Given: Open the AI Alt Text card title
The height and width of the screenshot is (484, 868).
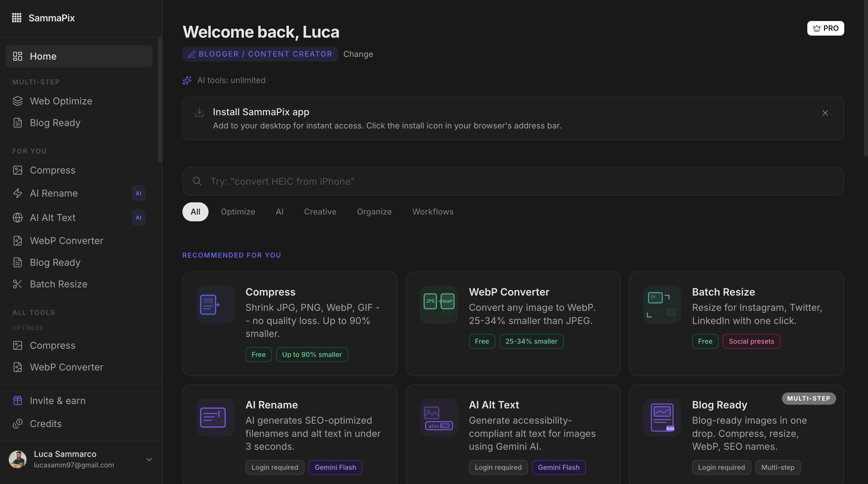Looking at the screenshot, I should click(x=494, y=405).
